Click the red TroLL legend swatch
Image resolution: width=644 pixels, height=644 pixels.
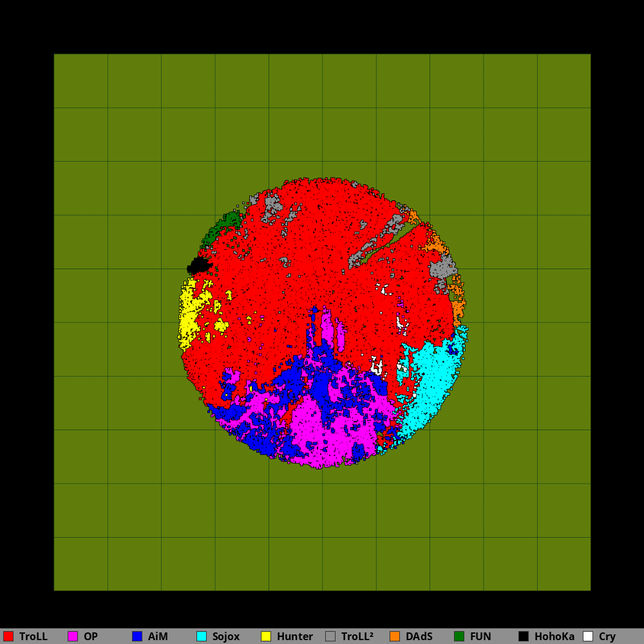click(x=8, y=636)
